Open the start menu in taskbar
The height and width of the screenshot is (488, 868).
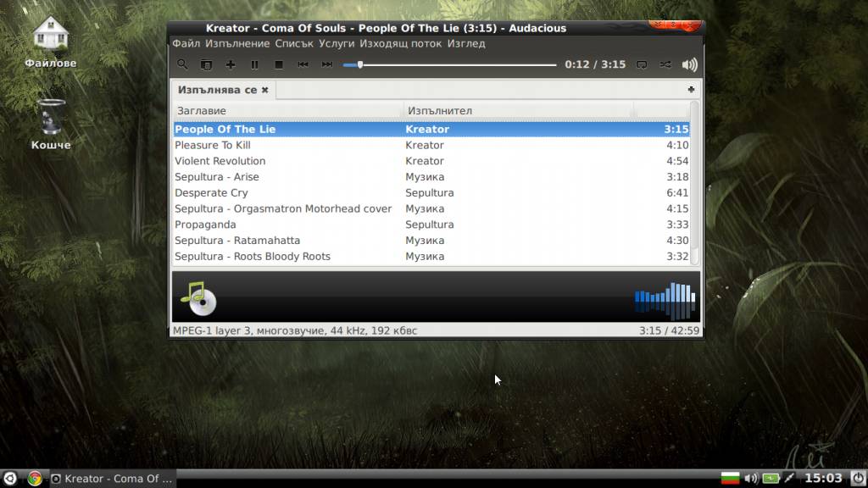10,479
